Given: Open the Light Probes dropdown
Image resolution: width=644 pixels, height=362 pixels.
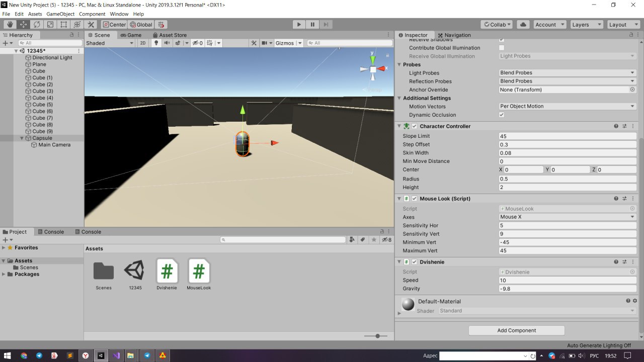Looking at the screenshot, I should pyautogui.click(x=568, y=73).
